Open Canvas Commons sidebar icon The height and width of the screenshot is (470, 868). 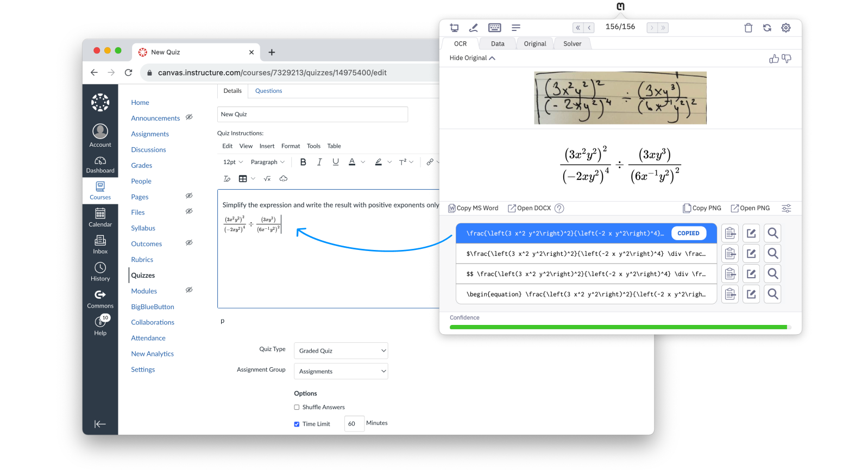100,299
